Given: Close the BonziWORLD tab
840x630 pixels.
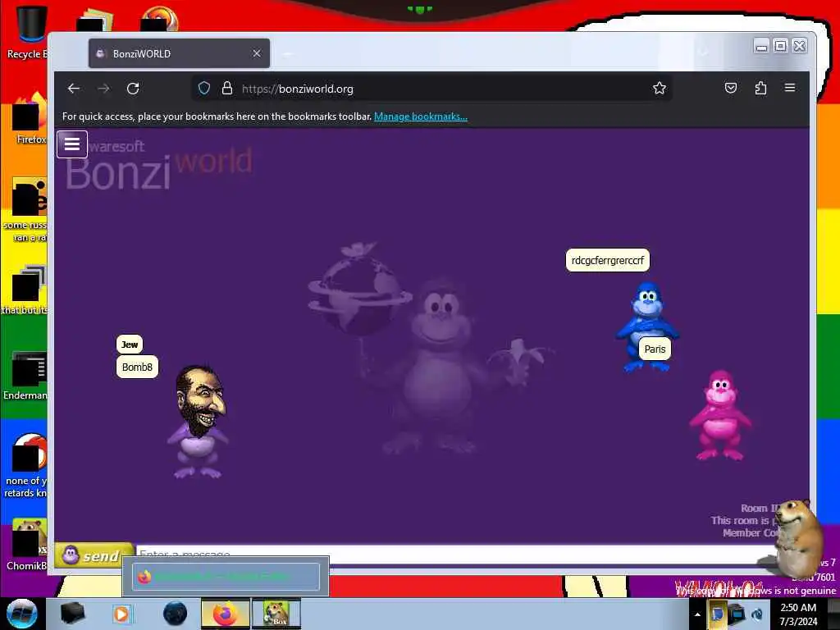Looking at the screenshot, I should (x=257, y=53).
